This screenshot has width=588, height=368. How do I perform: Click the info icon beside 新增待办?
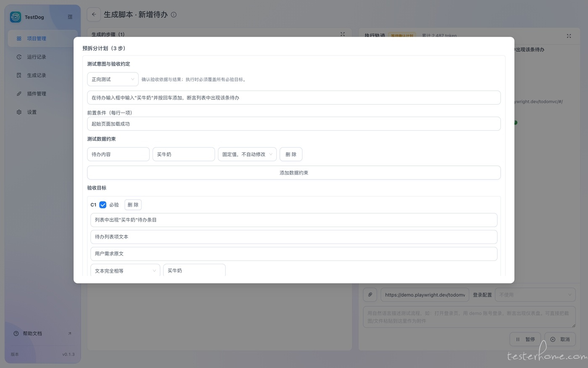pyautogui.click(x=174, y=15)
